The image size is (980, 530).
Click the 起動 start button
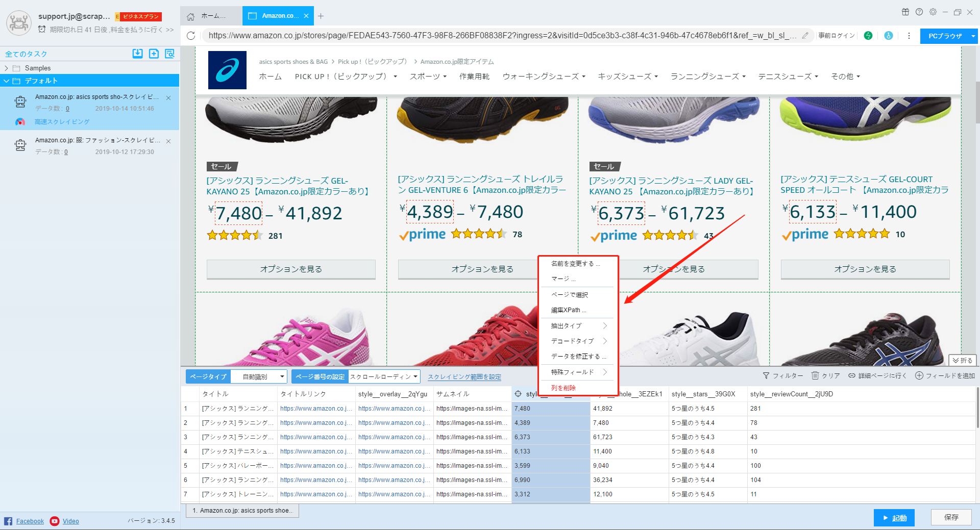pos(894,518)
